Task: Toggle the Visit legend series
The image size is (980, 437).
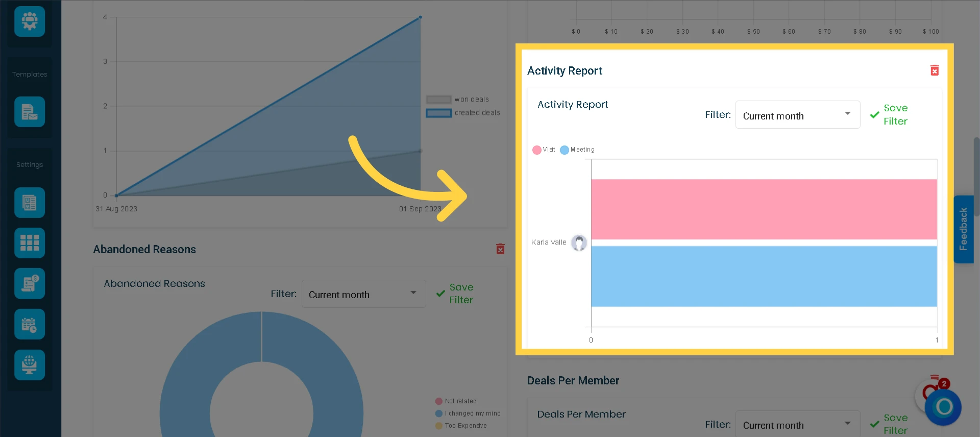Action: pos(544,150)
